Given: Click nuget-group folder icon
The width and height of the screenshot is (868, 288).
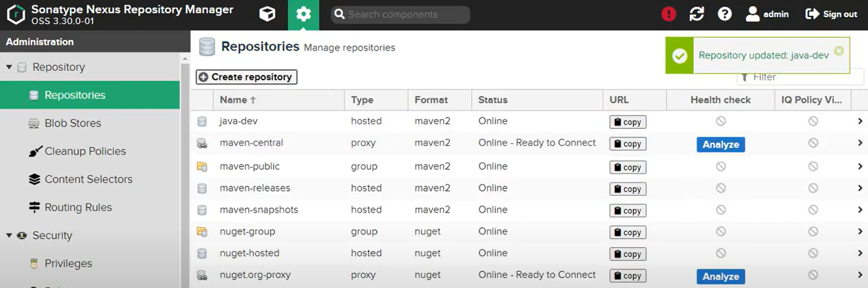Looking at the screenshot, I should pyautogui.click(x=202, y=232).
